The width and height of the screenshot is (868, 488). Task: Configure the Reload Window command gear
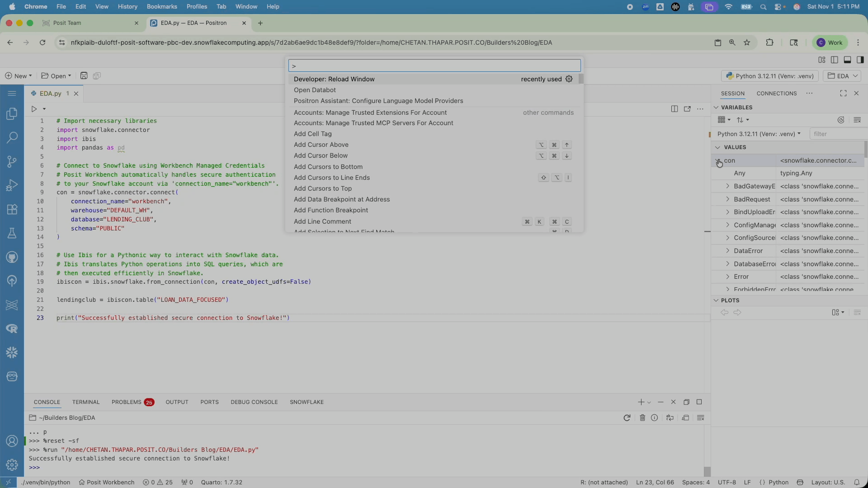coord(569,79)
